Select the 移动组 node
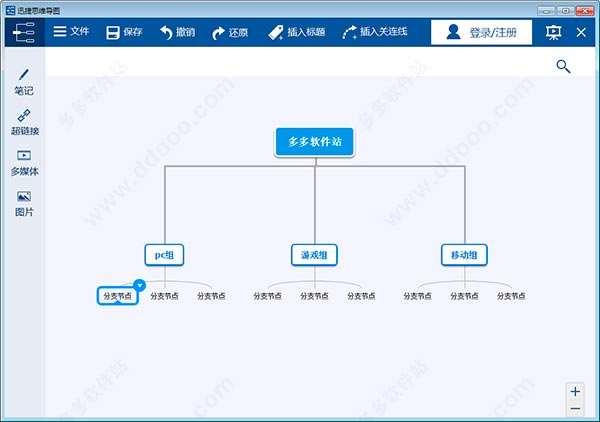600x422 pixels. (464, 255)
